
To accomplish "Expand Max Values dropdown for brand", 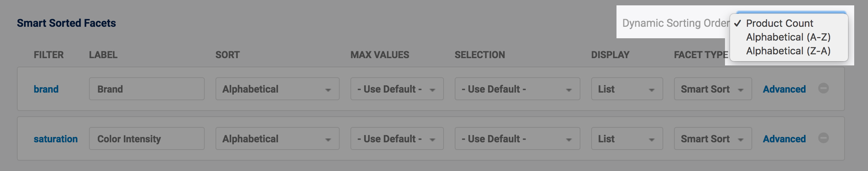I will 397,89.
